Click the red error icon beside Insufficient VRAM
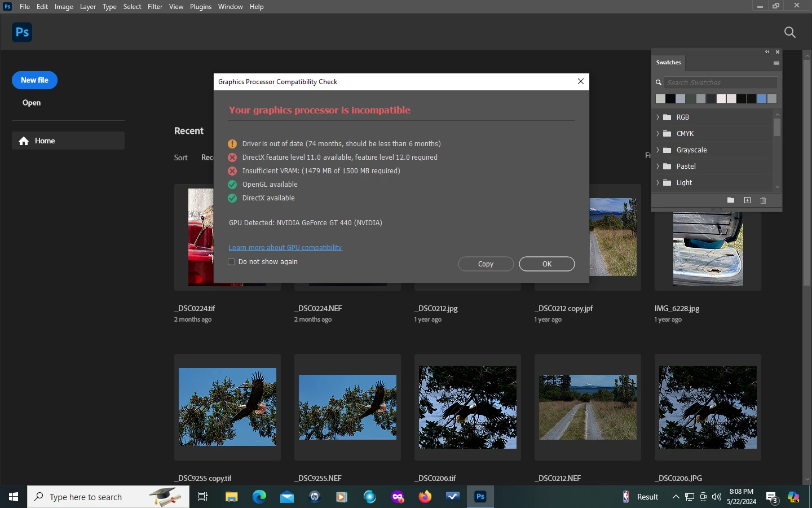The image size is (812, 508). 232,171
